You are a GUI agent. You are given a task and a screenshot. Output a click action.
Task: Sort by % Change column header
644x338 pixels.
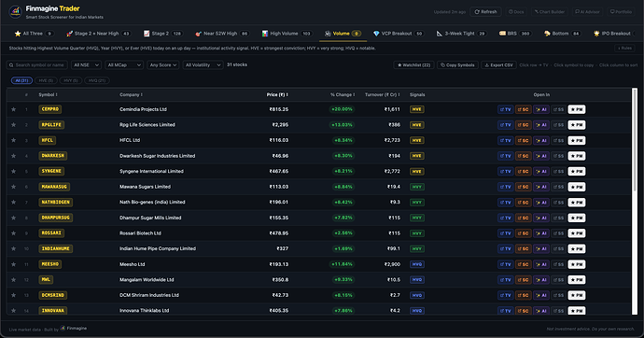point(343,95)
